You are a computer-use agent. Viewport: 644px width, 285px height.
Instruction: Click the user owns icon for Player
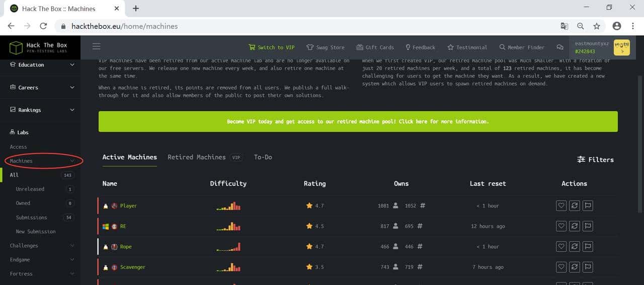tap(396, 206)
